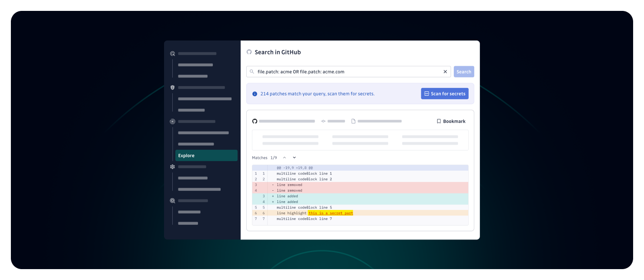Click the file icon in result header
This screenshot has width=644, height=280.
pos(353,121)
